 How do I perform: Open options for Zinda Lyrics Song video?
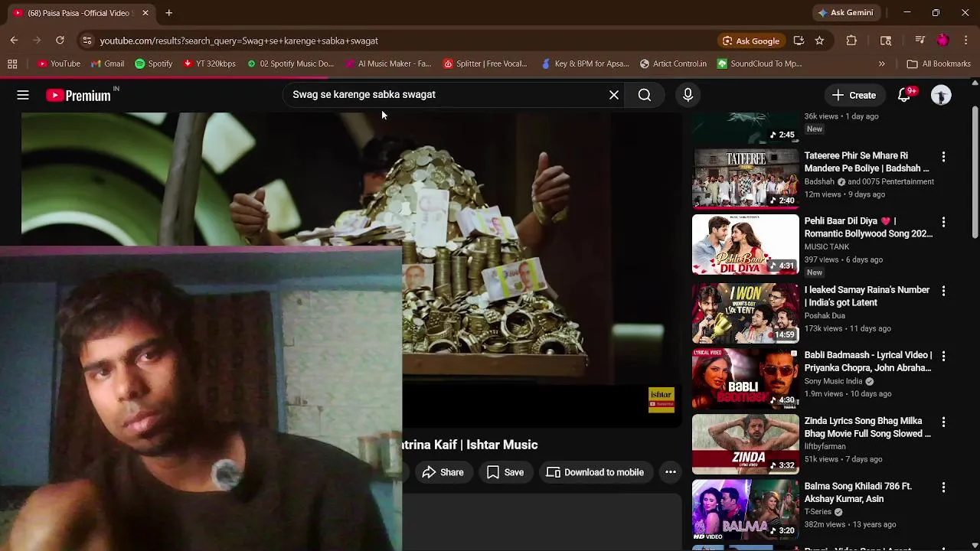(x=943, y=422)
